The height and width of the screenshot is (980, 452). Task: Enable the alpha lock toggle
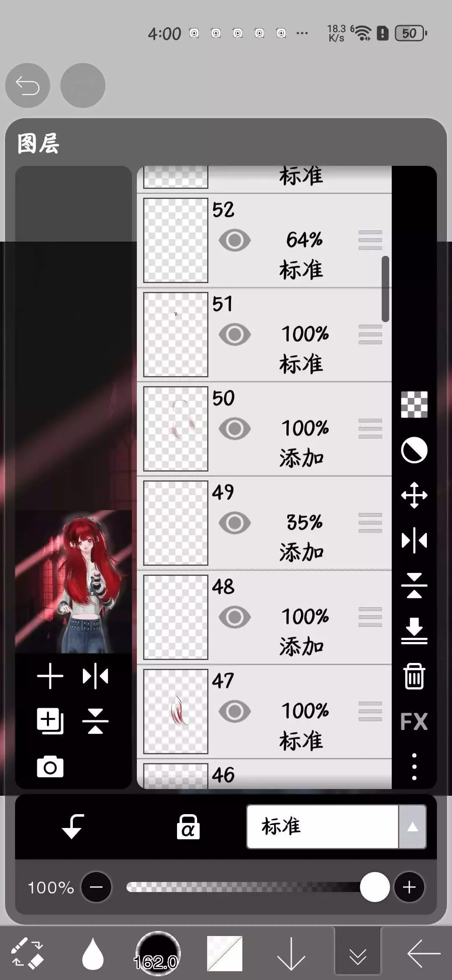pyautogui.click(x=188, y=827)
